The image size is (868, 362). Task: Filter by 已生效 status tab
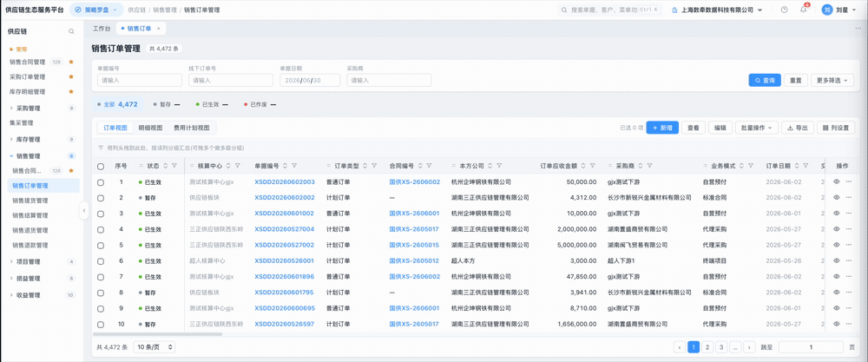211,104
